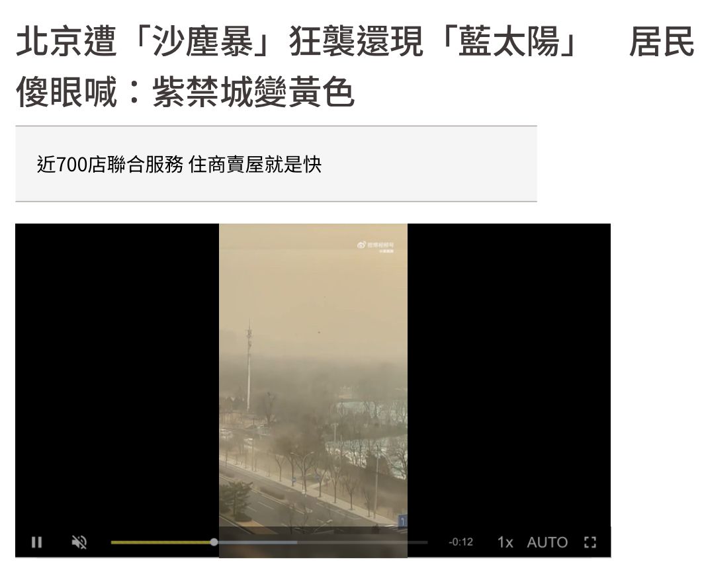Click the cell tower in the video

[x=249, y=364]
